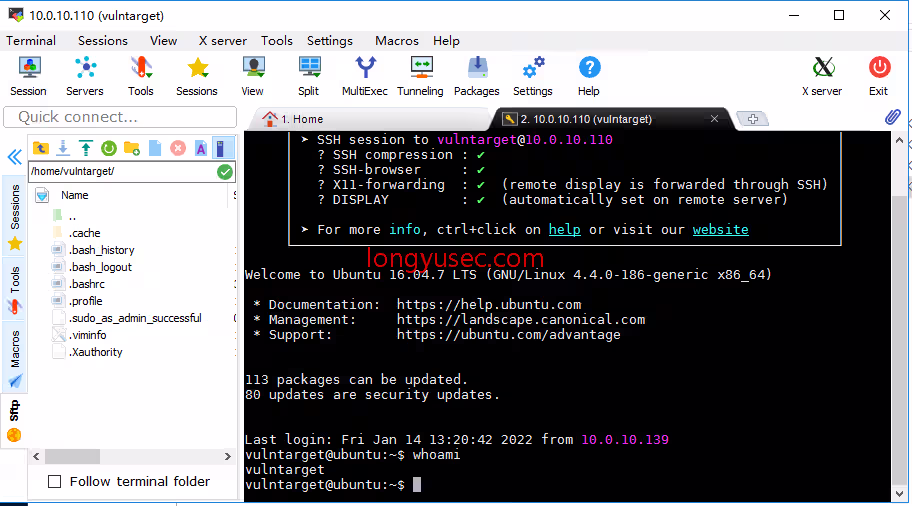Open the Settings gears toolbar icon
Viewport: 912px width, 506px height.
tap(533, 76)
